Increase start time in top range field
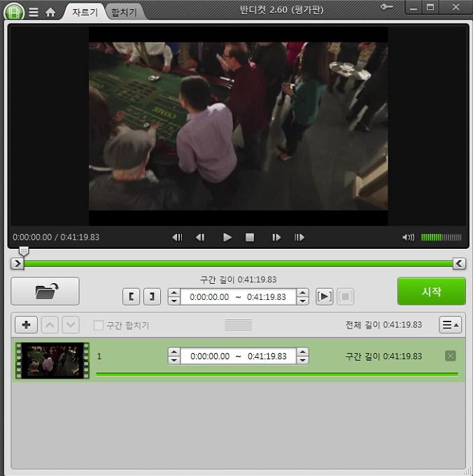The height and width of the screenshot is (476, 473). tap(174, 293)
